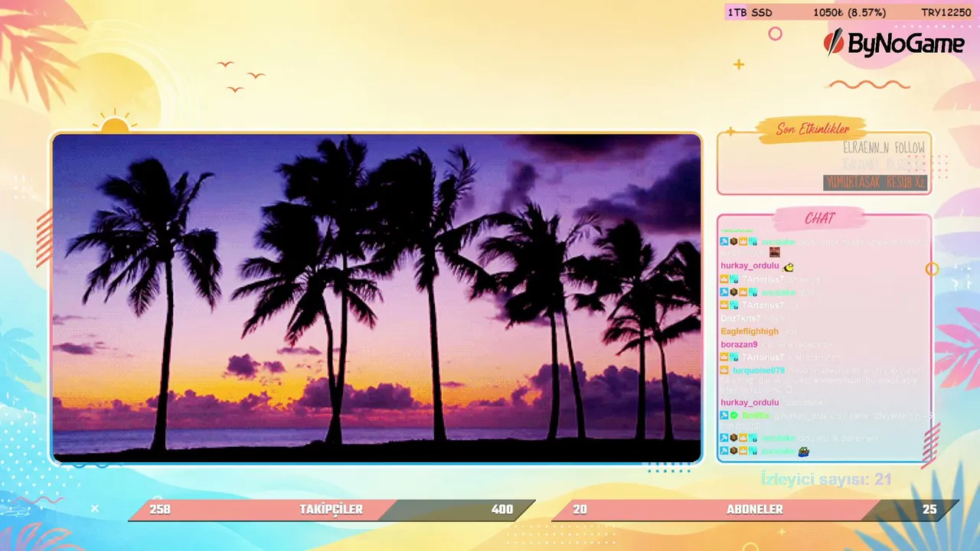This screenshot has width=980, height=551.
Task: Select the "1TB SSD" goal label
Action: click(750, 12)
